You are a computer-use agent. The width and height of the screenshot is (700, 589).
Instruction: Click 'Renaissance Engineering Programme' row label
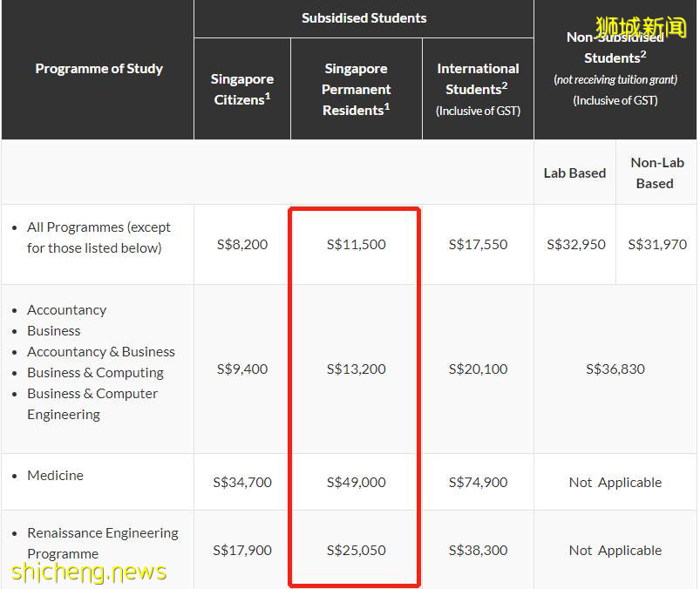[102, 543]
